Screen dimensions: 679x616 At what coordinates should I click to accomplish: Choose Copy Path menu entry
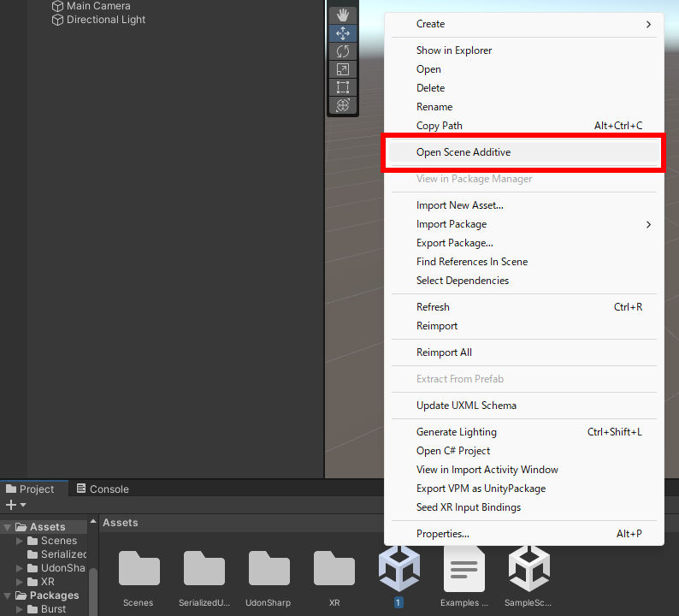(x=524, y=126)
